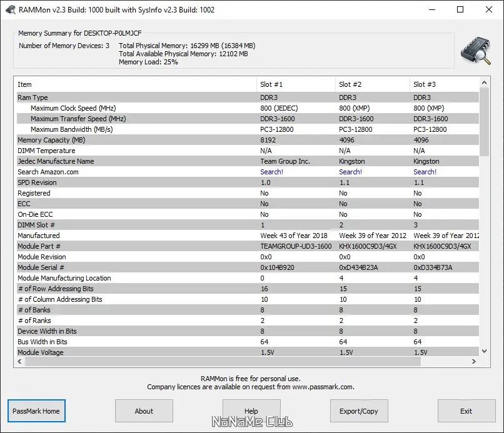Select the # of Ranks row
504x433 pixels.
(248, 321)
